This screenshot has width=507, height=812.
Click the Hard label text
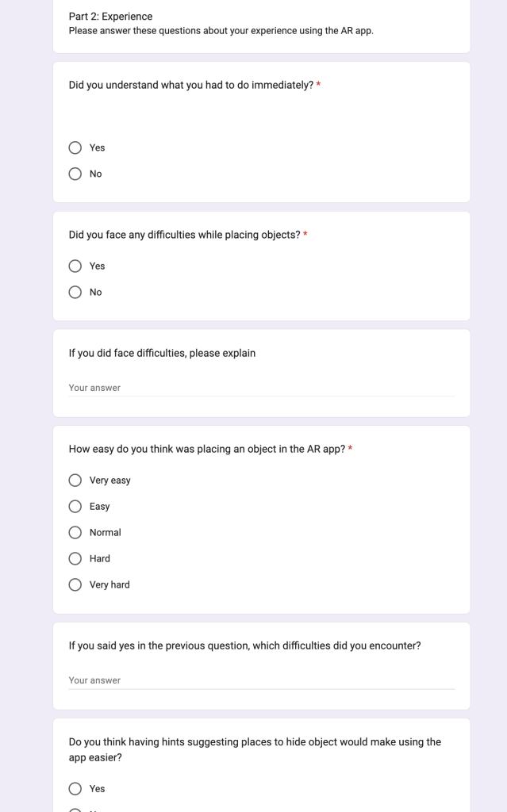click(x=99, y=559)
